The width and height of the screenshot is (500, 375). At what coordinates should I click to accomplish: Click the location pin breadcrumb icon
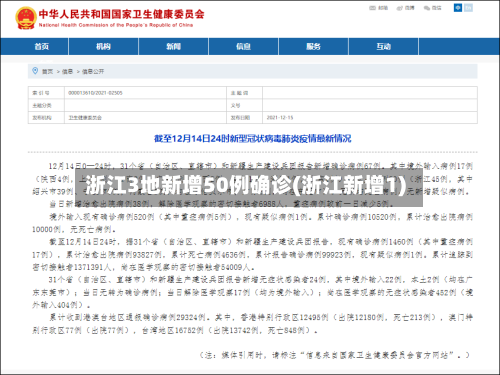[x=35, y=71]
